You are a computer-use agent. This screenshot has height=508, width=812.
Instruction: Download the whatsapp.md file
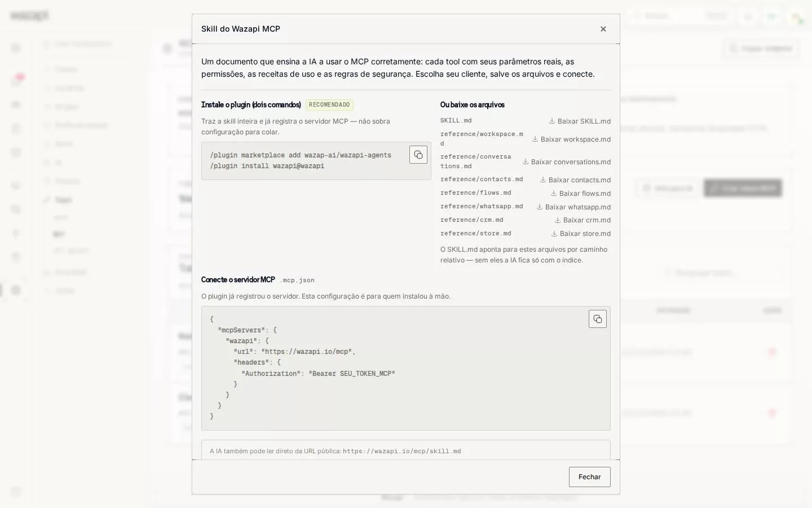tap(573, 207)
